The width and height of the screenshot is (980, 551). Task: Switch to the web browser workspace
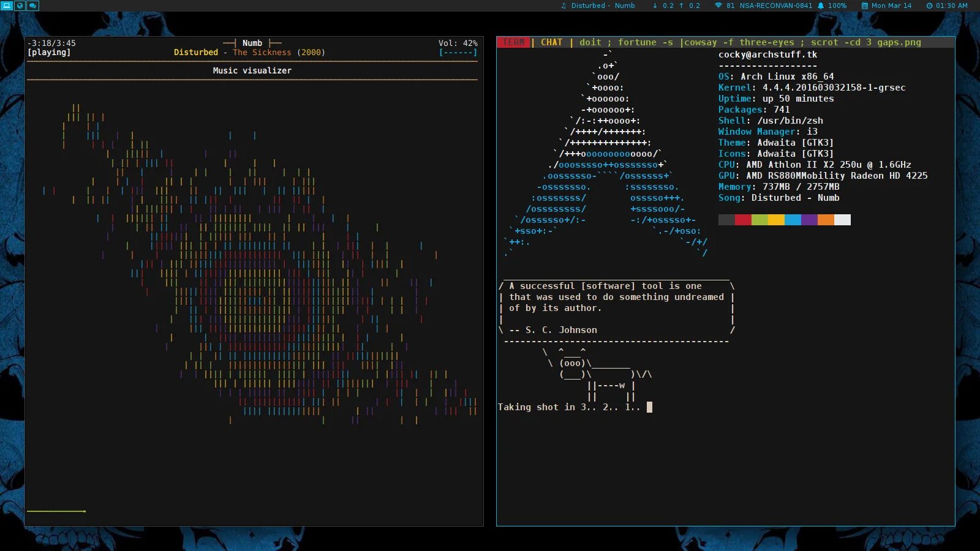click(x=20, y=6)
